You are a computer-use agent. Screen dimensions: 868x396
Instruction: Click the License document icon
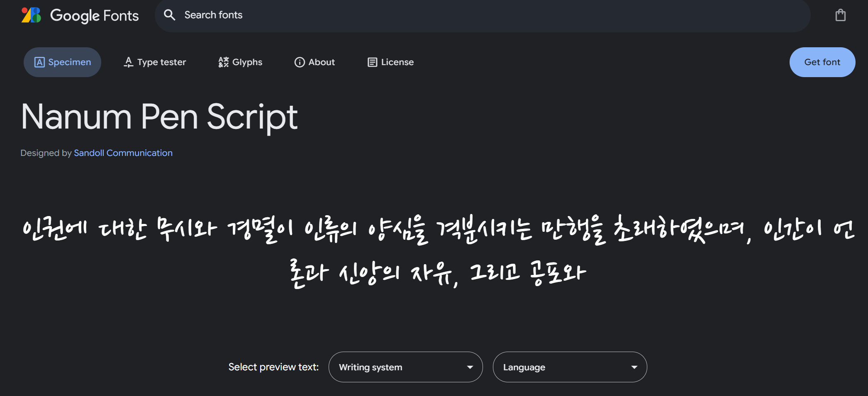(372, 62)
